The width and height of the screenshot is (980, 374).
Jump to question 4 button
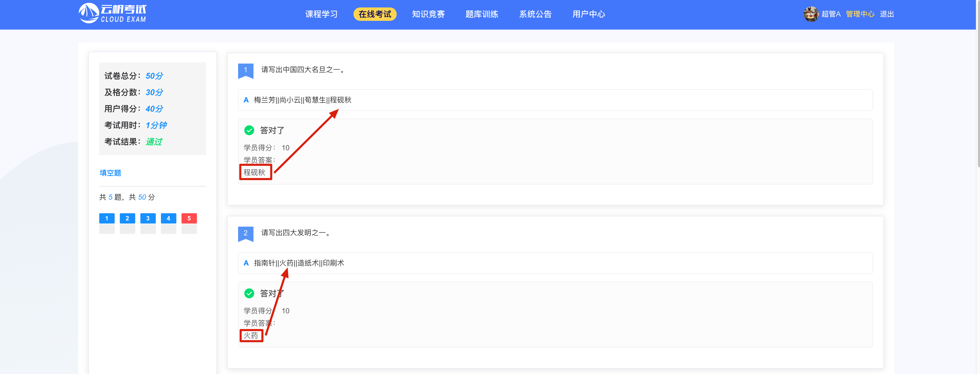pos(169,218)
